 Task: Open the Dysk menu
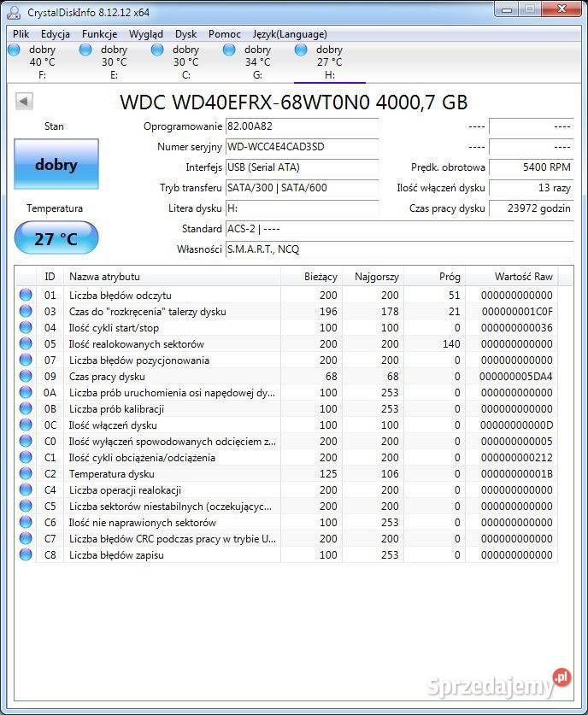(x=185, y=34)
